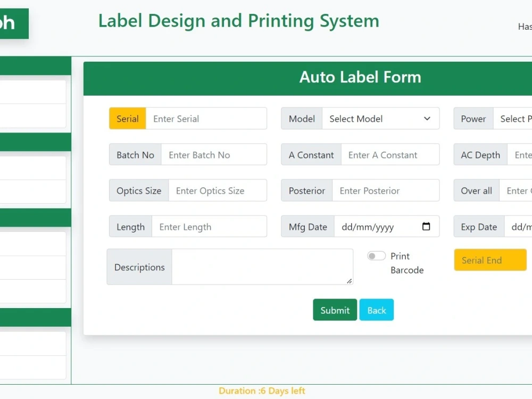
Task: Open the Select Model dropdown
Action: click(x=380, y=119)
